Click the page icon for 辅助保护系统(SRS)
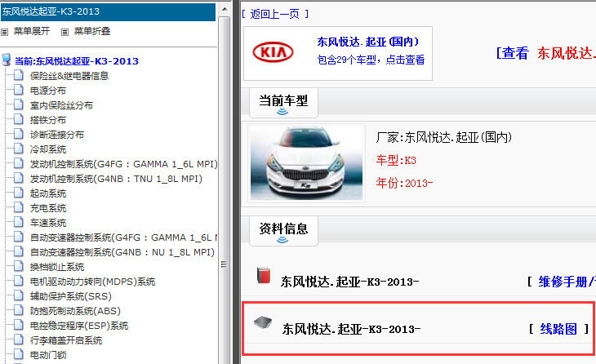The height and width of the screenshot is (364, 596). [x=19, y=295]
